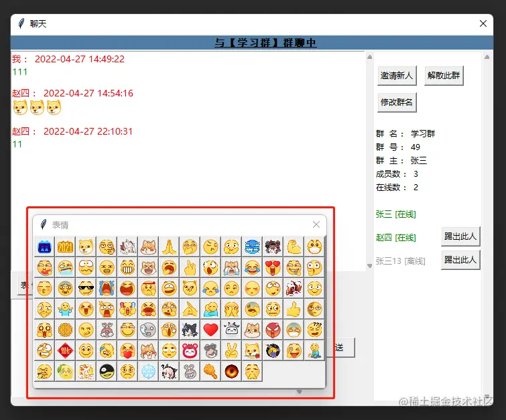Viewport: 506px width, 420px height.
Task: Insert the cow-hat panda sticker
Action: click(x=231, y=330)
